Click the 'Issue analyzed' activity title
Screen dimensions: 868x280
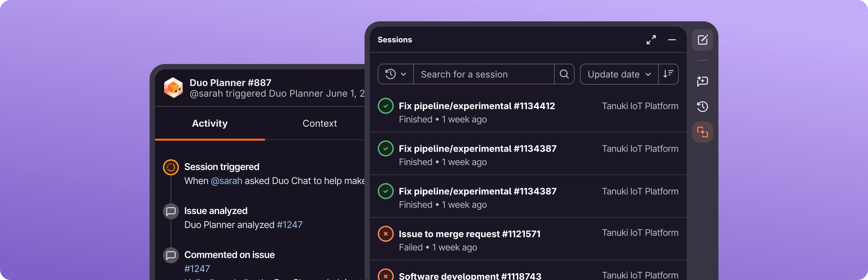pos(216,211)
